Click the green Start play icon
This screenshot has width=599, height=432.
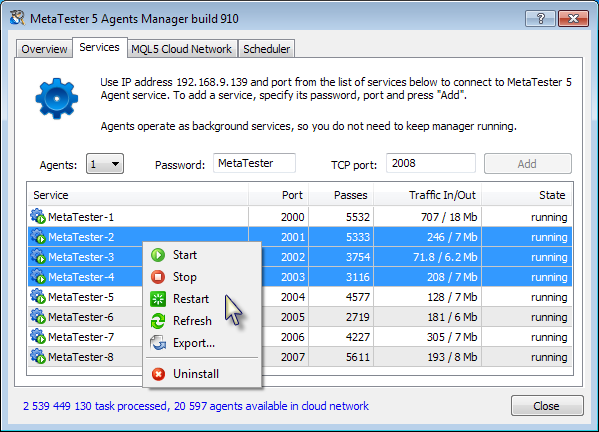click(x=158, y=255)
